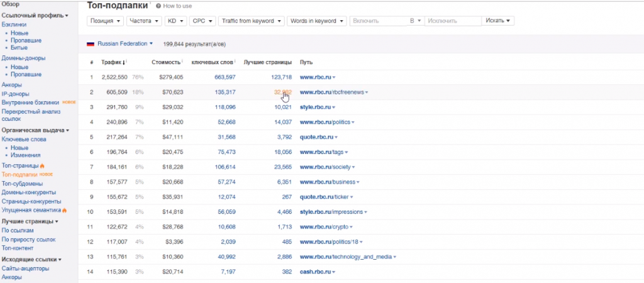
Task: Open the www.rbc.ru/tags path link
Action: pos(321,152)
